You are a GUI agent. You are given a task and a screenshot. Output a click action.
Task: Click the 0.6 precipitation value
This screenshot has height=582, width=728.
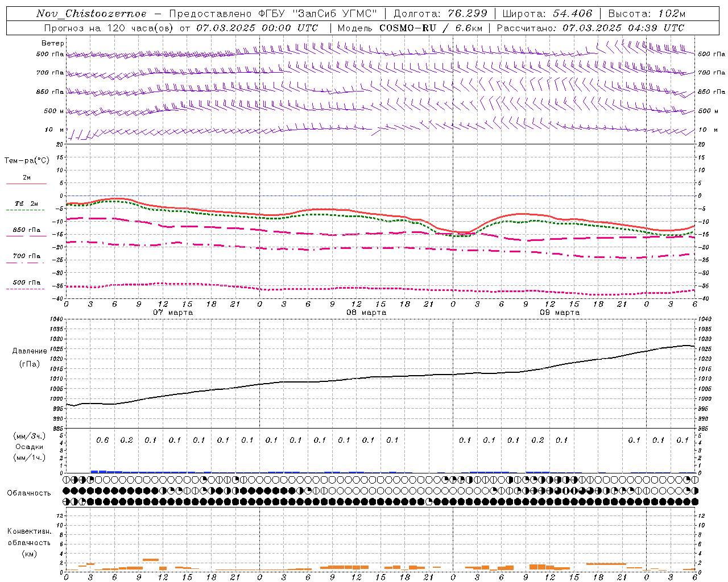(102, 440)
